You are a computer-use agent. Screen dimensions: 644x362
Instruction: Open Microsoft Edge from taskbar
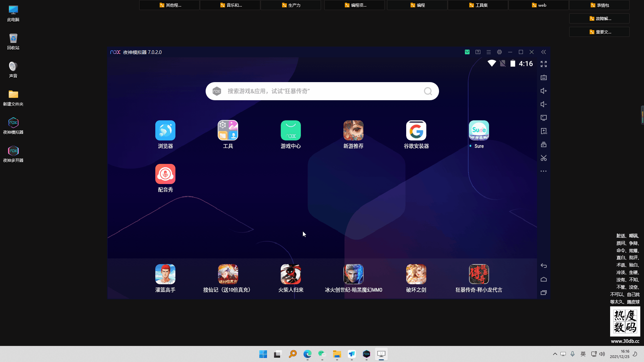point(307,354)
